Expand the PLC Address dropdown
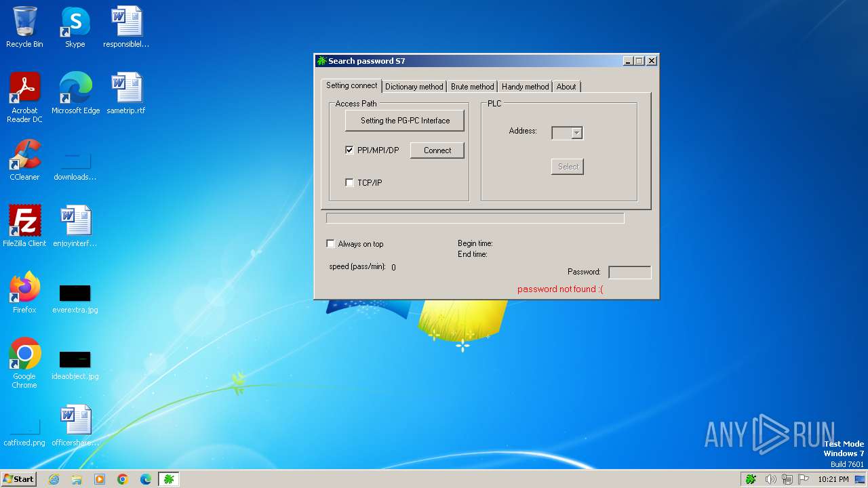 tap(576, 134)
